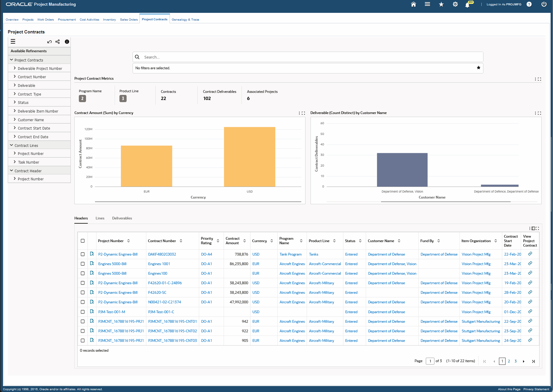View project contract link icon for N00421-02-C21374
Screen dimensions: 553x392
coord(530,302)
